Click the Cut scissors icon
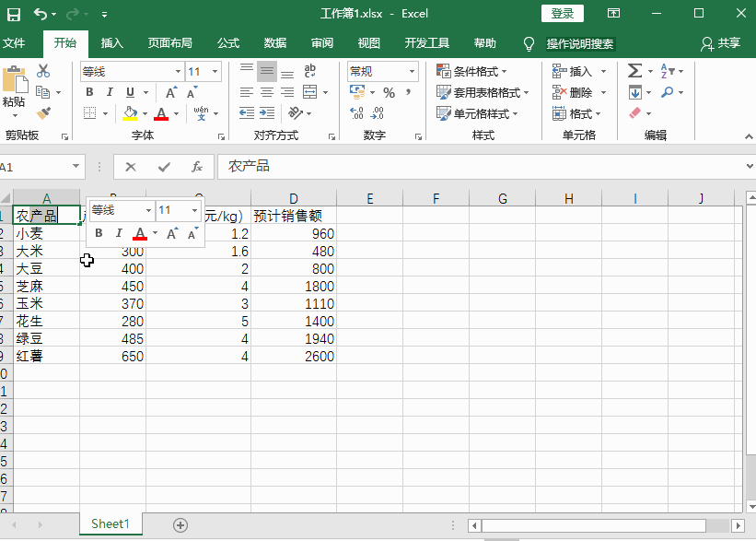This screenshot has height=541, width=756. [x=43, y=71]
